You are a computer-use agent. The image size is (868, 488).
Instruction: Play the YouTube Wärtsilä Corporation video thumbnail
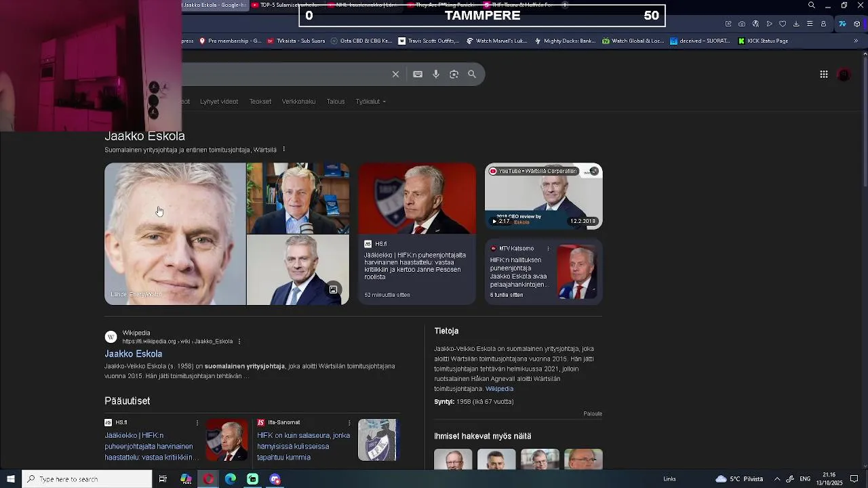click(543, 196)
